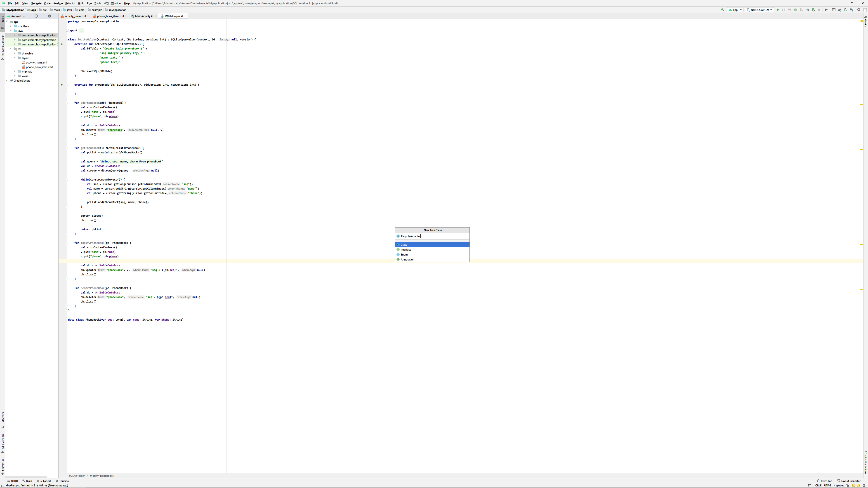Click the Debug app bug icon

[795, 10]
